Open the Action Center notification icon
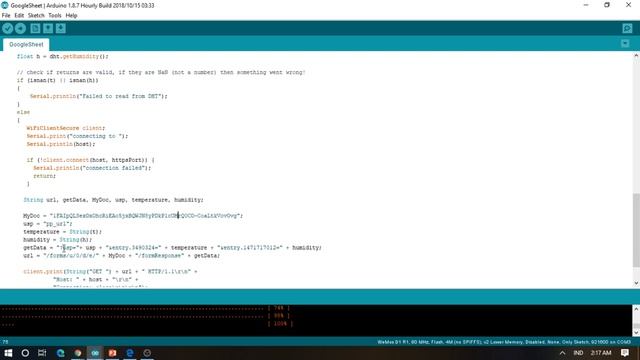This screenshot has height=360, width=640. pyautogui.click(x=625, y=353)
